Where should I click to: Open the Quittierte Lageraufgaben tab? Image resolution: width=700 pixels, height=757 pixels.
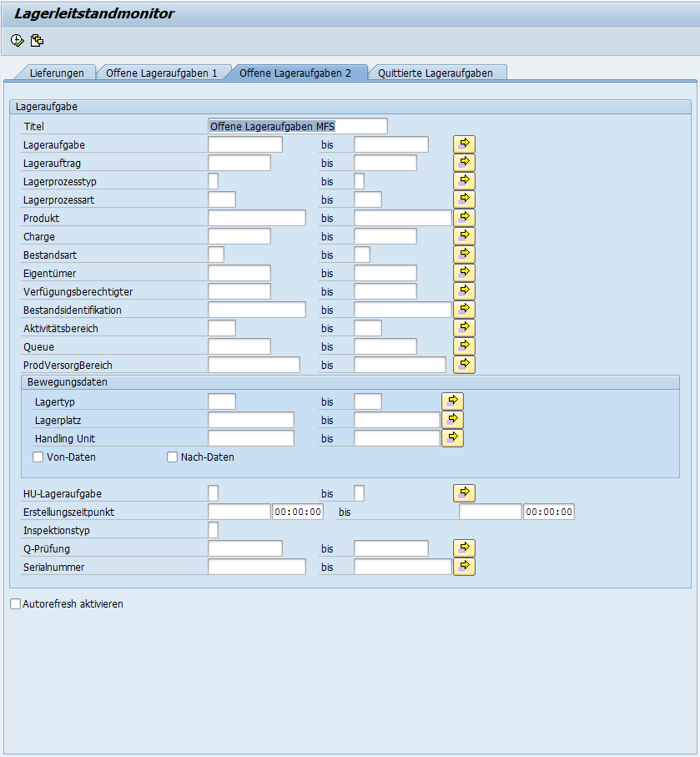coord(435,73)
